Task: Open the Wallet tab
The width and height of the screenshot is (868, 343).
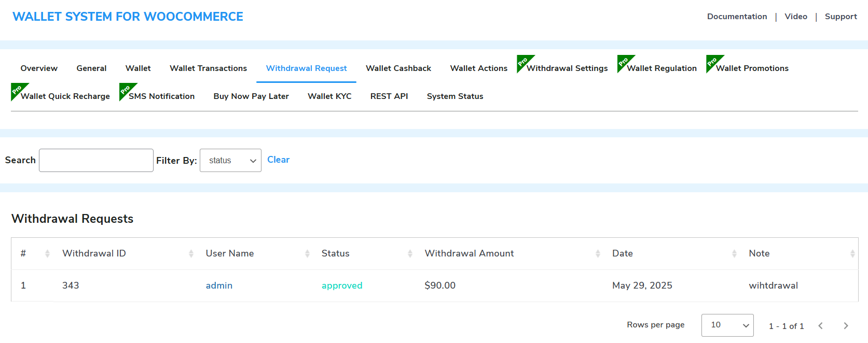Action: 138,68
